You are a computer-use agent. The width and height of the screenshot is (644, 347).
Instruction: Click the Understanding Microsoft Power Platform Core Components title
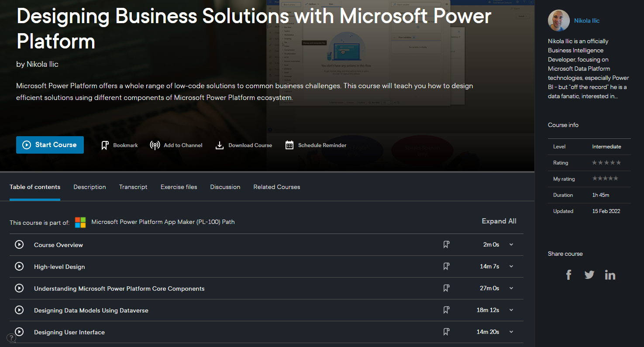[119, 289]
